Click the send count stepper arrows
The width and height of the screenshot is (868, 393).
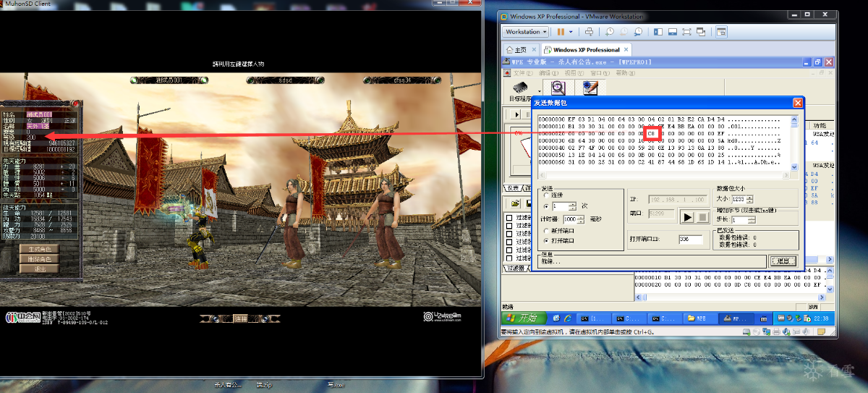574,206
